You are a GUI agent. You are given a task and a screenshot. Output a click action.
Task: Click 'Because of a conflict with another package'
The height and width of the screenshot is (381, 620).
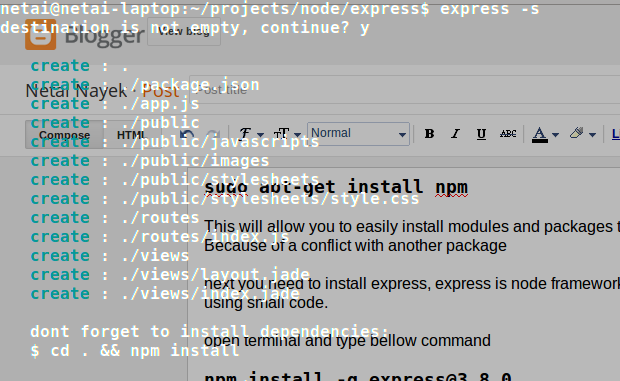(x=355, y=246)
